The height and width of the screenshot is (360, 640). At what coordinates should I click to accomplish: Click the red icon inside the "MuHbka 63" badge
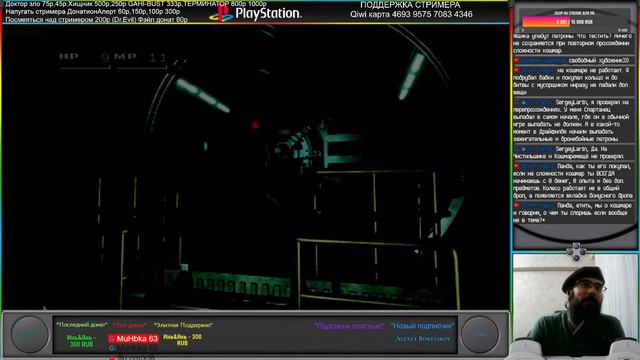pyautogui.click(x=112, y=339)
